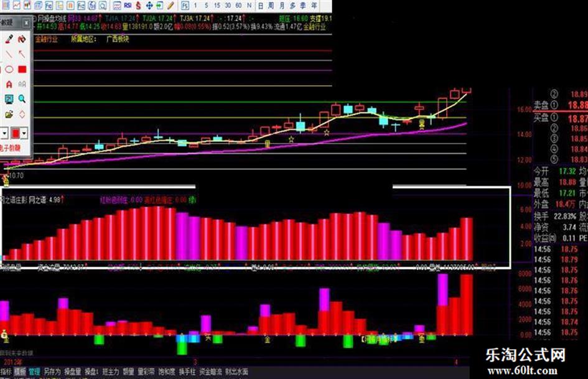Switch to weekly 周 period
The image size is (588, 379).
[x=271, y=5]
